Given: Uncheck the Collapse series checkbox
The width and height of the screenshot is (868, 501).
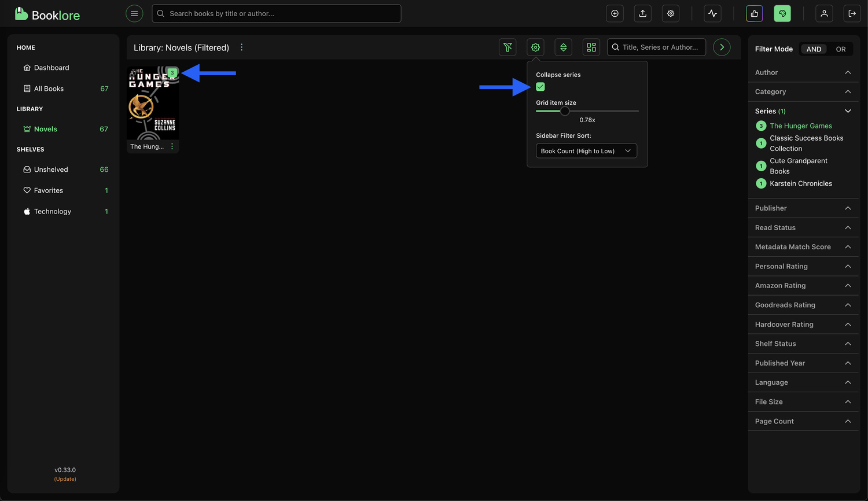Looking at the screenshot, I should click(x=540, y=87).
